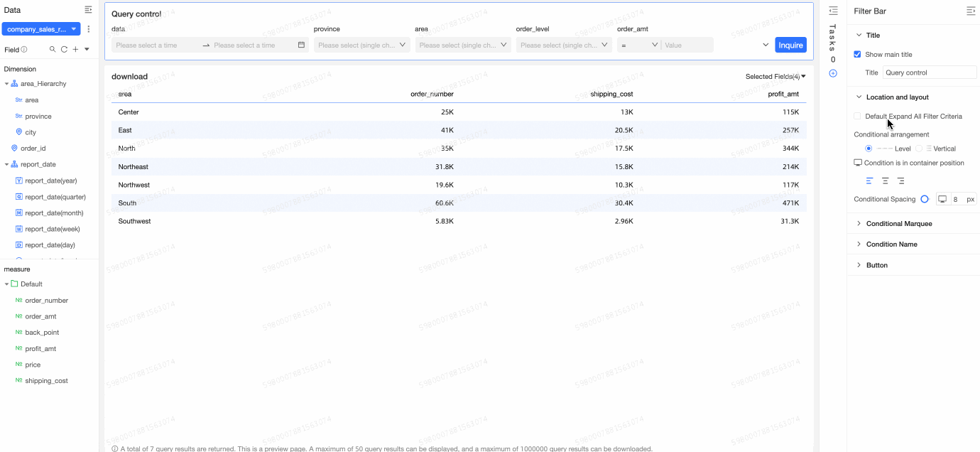Screen dimensions: 980x452
Task: Click the order_amt Value input
Action: [687, 45]
